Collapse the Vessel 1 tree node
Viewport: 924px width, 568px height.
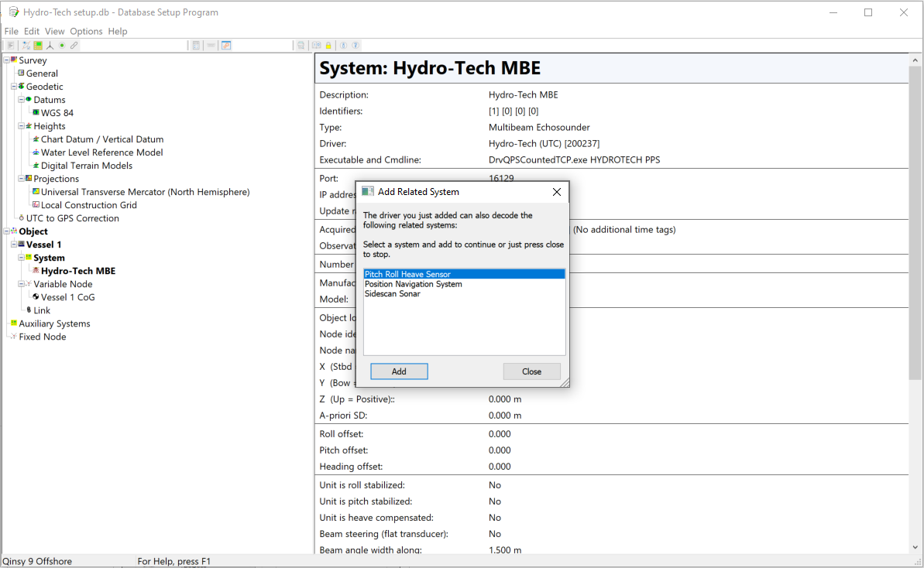point(14,245)
